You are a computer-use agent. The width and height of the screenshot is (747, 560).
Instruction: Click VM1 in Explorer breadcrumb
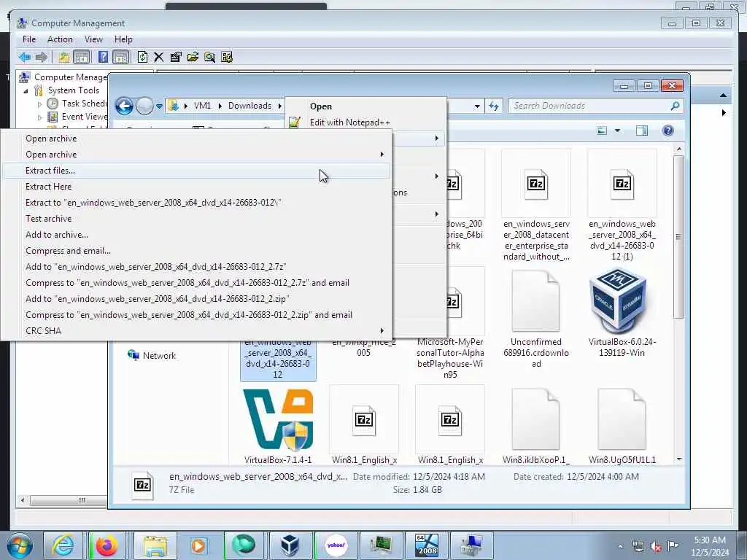[202, 106]
